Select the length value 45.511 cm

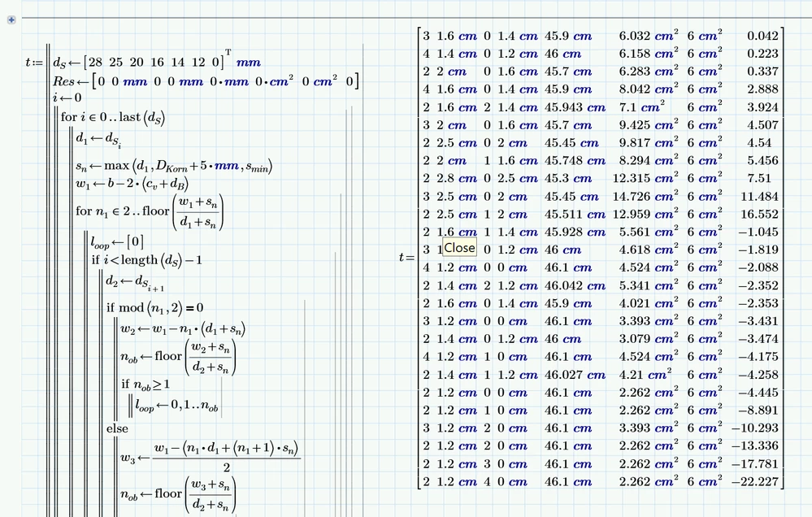pyautogui.click(x=575, y=214)
